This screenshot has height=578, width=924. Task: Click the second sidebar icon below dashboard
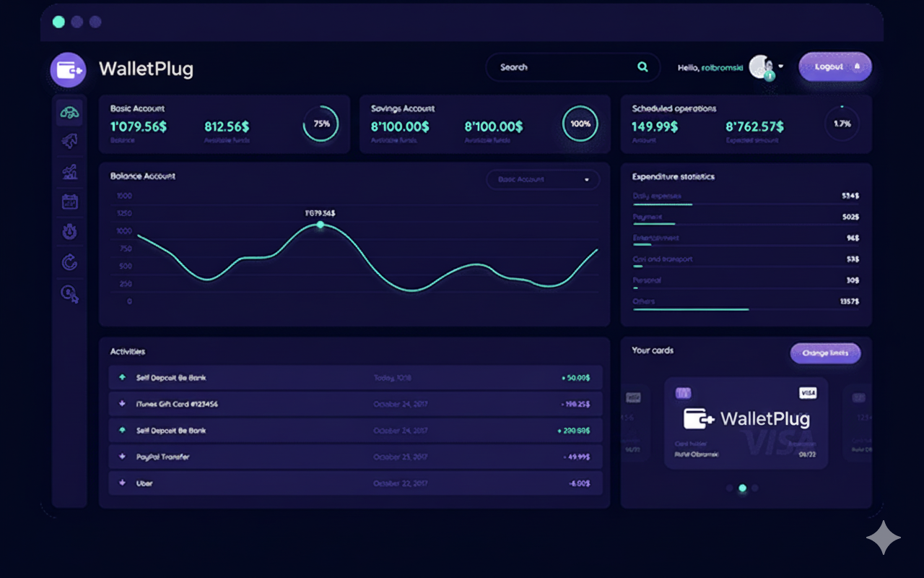click(x=69, y=142)
